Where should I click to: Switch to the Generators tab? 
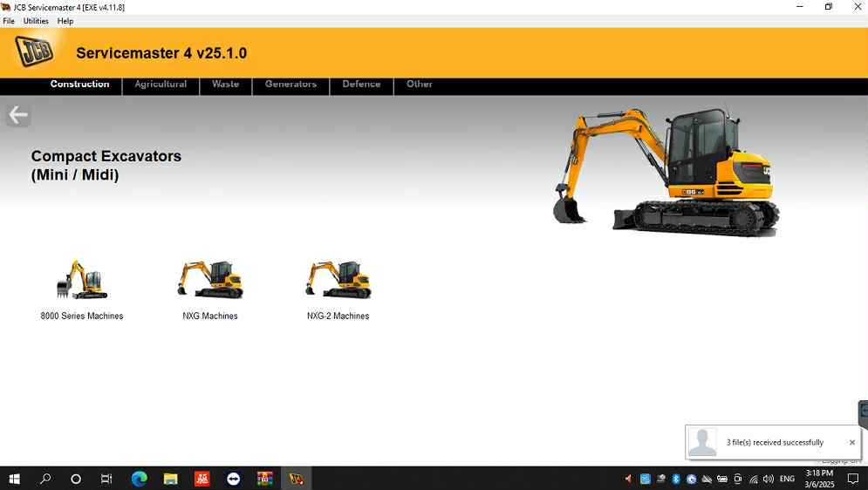[290, 84]
